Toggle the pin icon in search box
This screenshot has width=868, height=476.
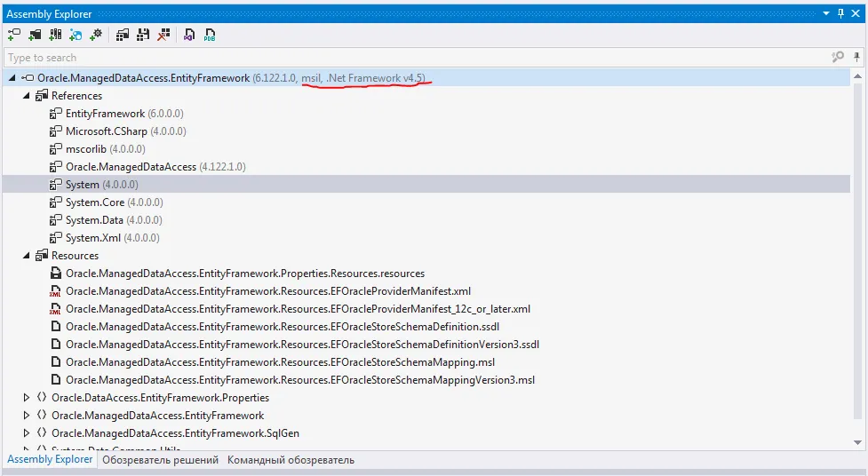point(856,57)
